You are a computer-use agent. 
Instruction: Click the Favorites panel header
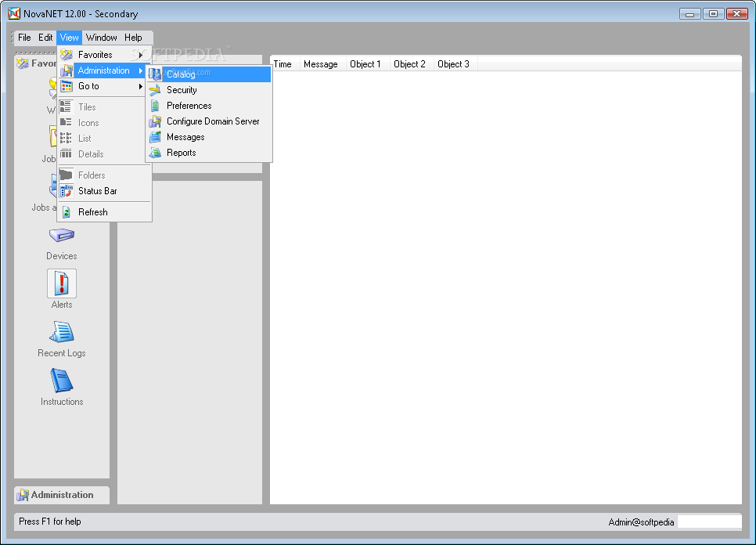[36, 63]
